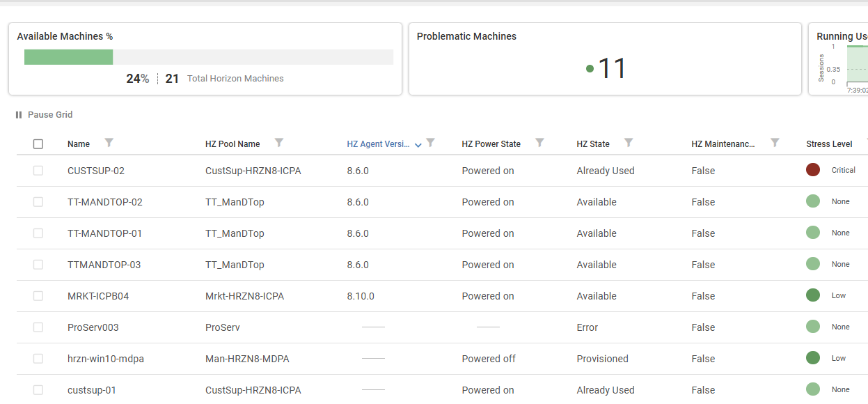Open the HZ Power State filter icon

[539, 143]
